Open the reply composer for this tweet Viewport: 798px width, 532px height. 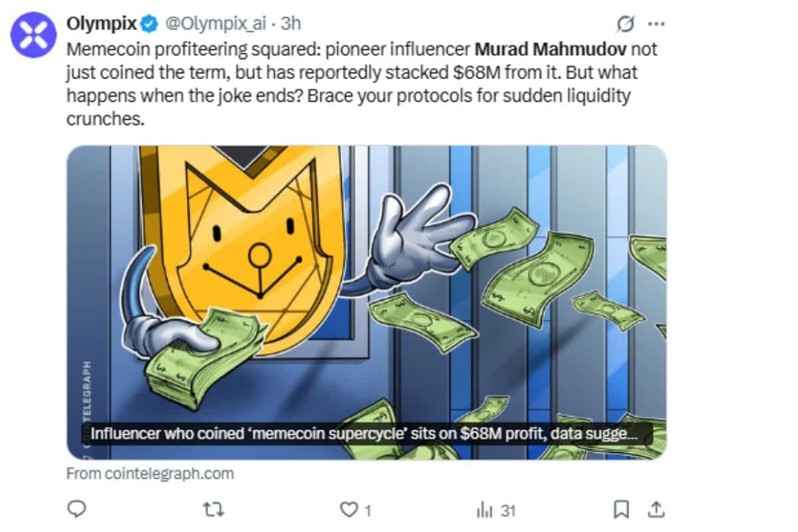78,511
